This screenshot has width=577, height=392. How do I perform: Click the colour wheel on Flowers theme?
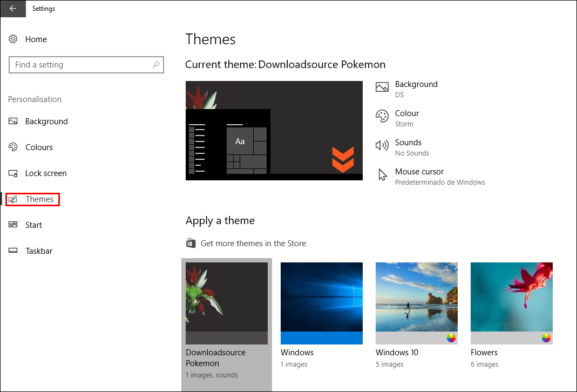[546, 338]
